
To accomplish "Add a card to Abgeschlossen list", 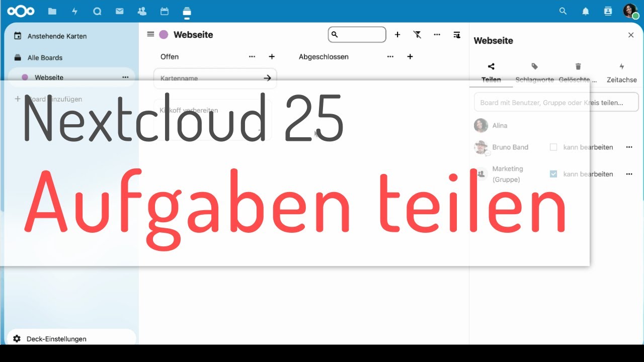I will (x=410, y=57).
